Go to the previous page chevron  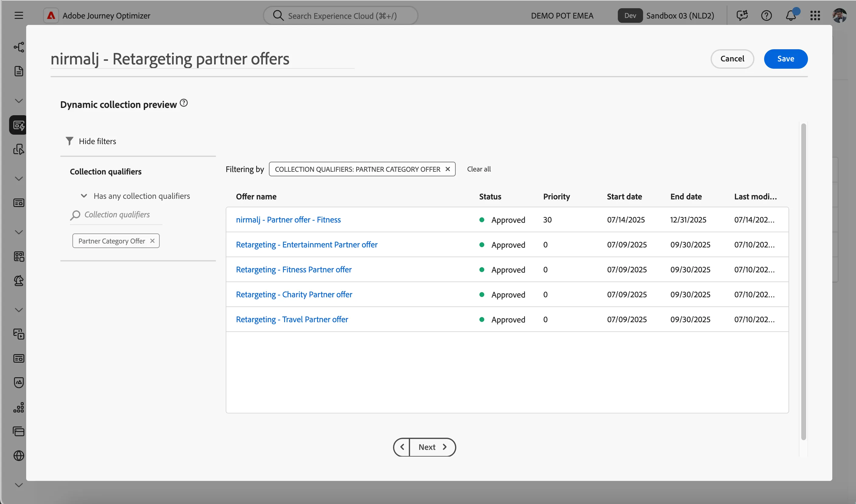click(402, 447)
